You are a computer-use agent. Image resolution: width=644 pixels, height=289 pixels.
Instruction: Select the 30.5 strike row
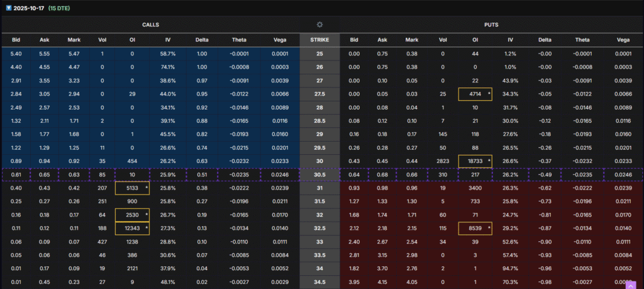pos(319,174)
